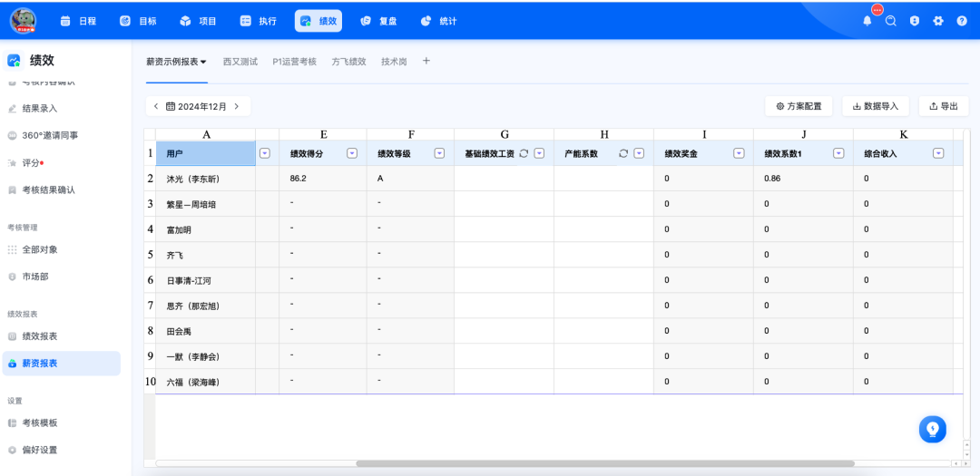Open 统计 in top navigation
980x476 pixels.
pos(439,21)
